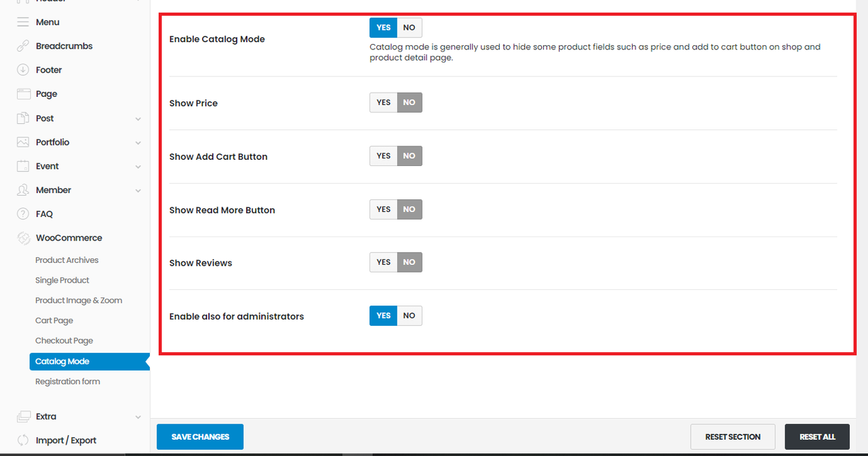Click the Portfolio image icon
This screenshot has height=456, width=868.
point(23,142)
